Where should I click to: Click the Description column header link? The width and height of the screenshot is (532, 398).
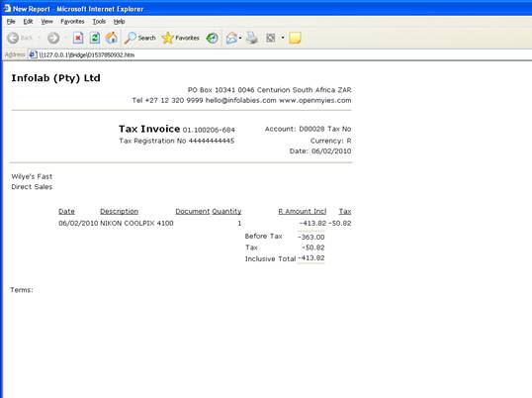(x=119, y=211)
